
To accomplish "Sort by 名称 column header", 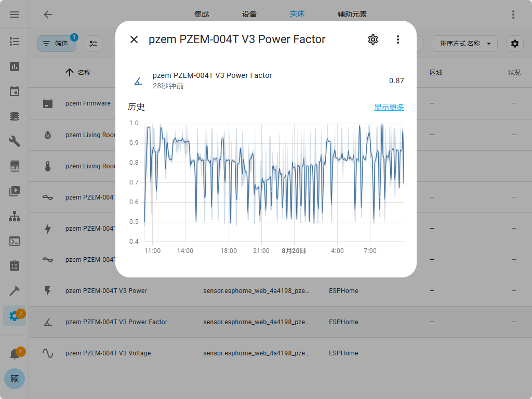I will click(84, 73).
